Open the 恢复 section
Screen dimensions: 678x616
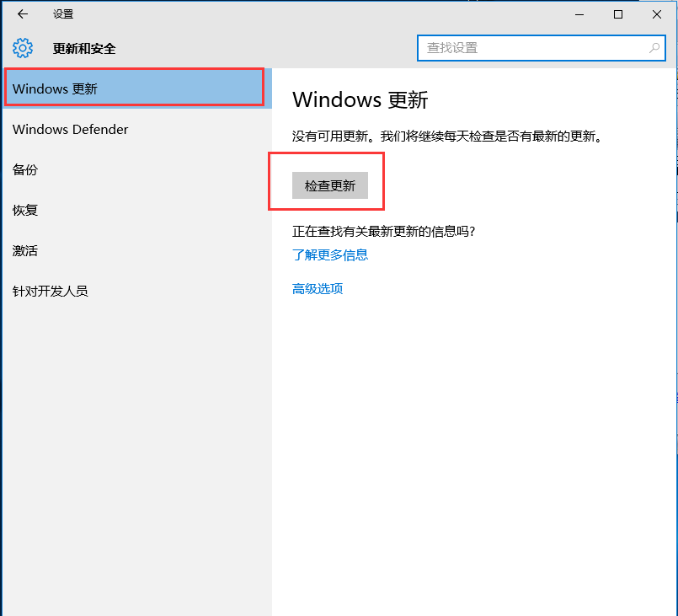[137, 210]
